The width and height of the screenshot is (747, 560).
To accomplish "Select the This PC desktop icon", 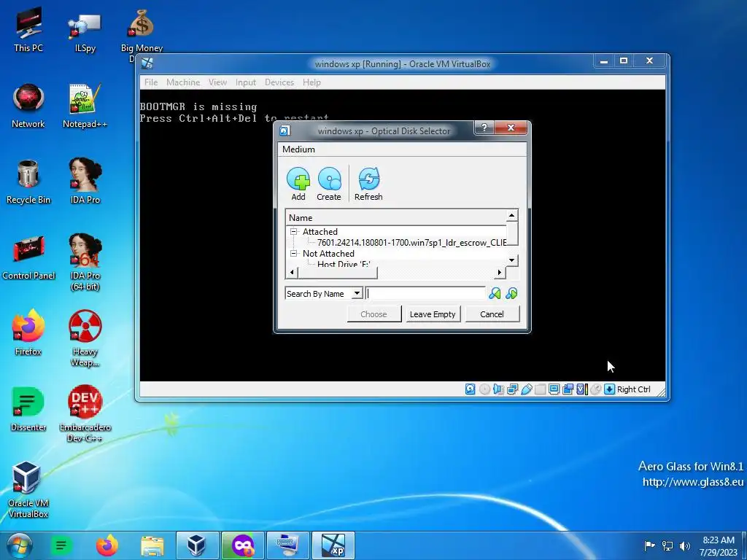I will tap(28, 29).
